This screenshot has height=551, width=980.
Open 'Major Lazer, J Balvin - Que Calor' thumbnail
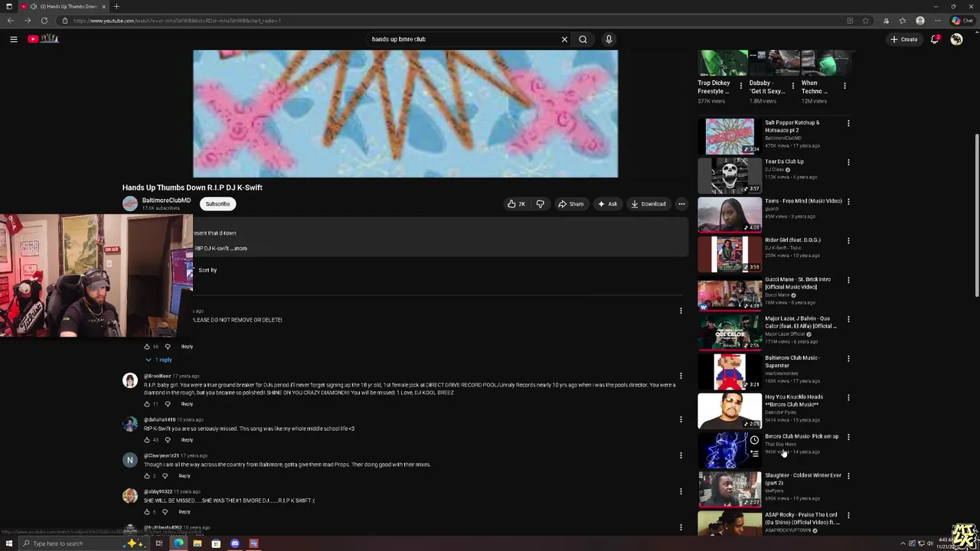point(730,332)
